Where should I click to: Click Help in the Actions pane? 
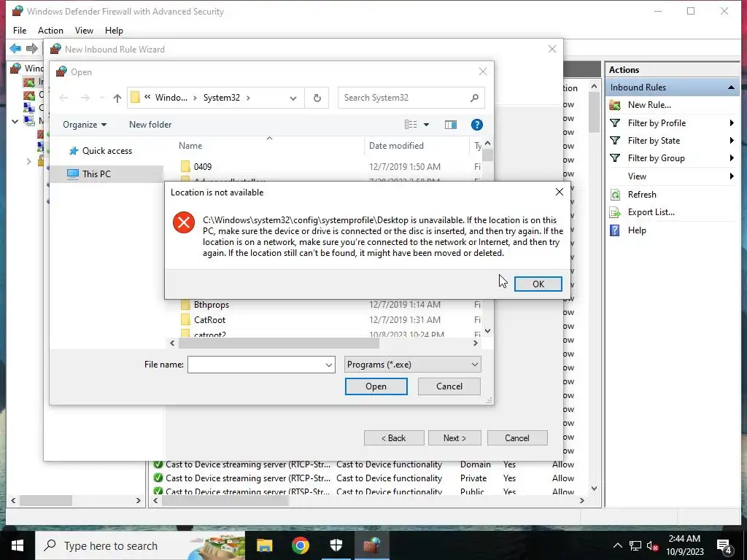(636, 230)
